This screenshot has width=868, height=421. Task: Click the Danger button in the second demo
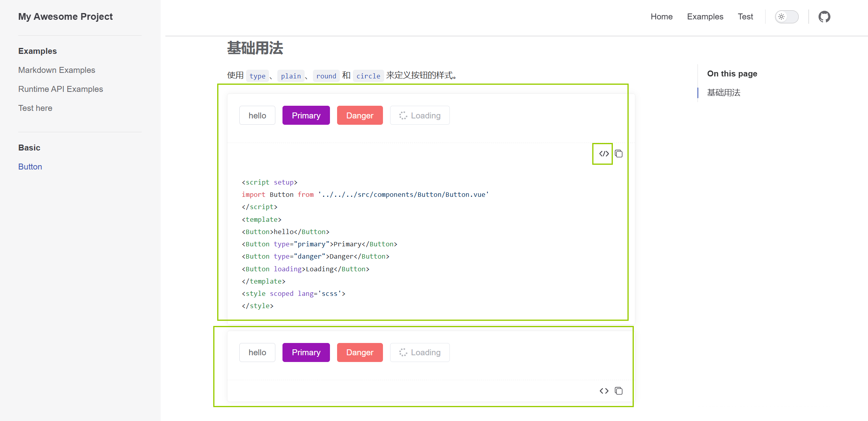[360, 352]
